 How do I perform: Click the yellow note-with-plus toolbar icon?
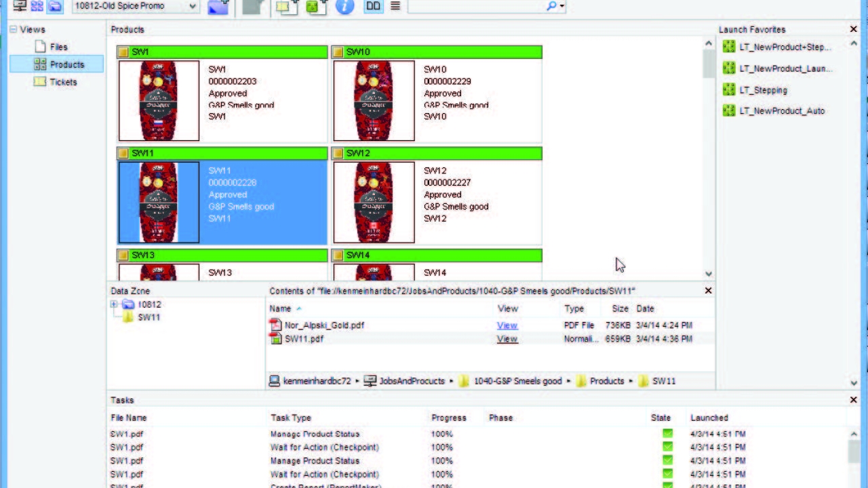tap(287, 7)
